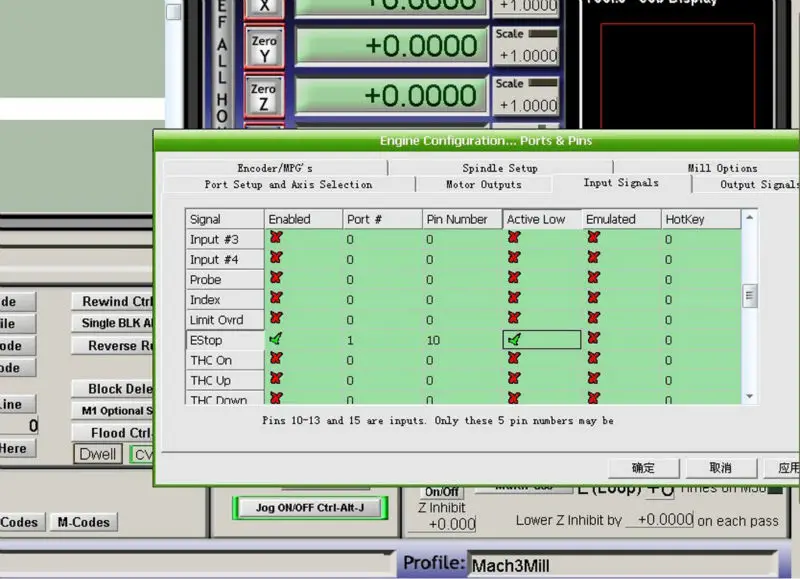Toggle the EStop Active Low checkmark
Screen dimensions: 800x579
(514, 339)
